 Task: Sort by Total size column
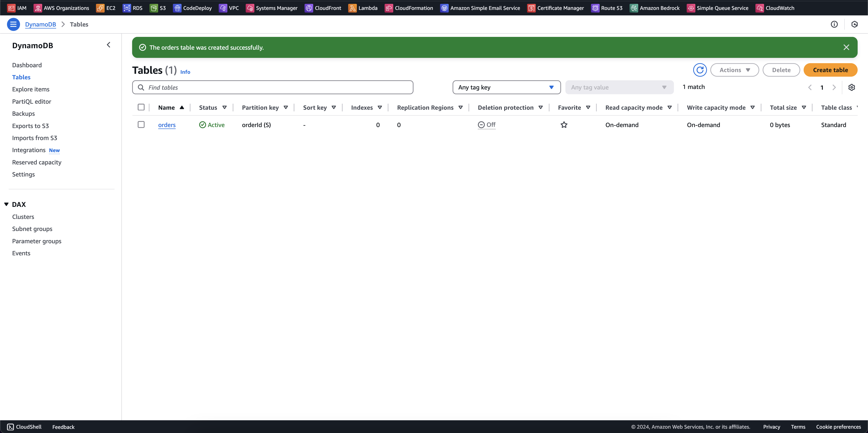788,108
